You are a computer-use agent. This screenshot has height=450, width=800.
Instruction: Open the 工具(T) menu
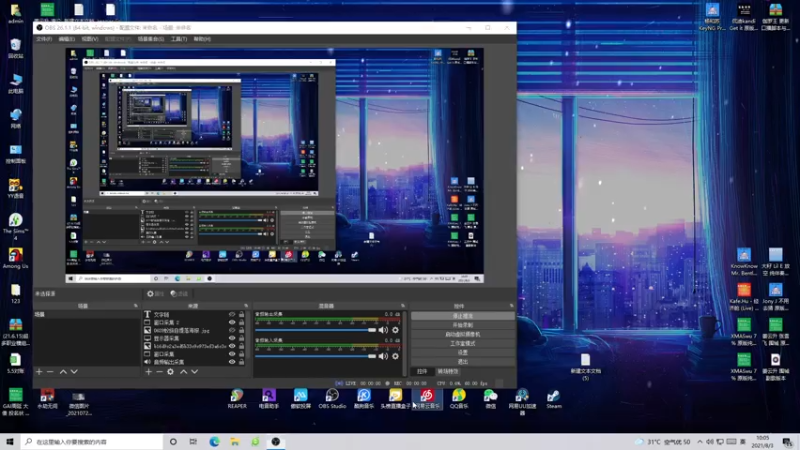pos(179,39)
